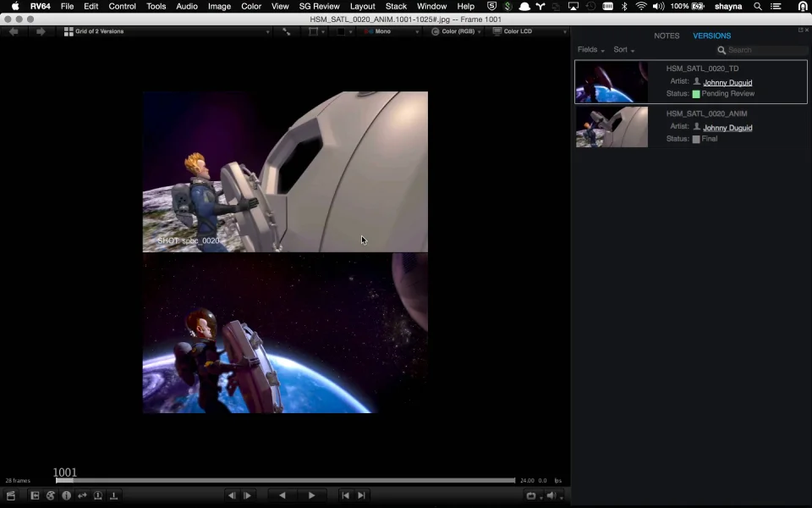Play the sequence backward

(x=283, y=495)
